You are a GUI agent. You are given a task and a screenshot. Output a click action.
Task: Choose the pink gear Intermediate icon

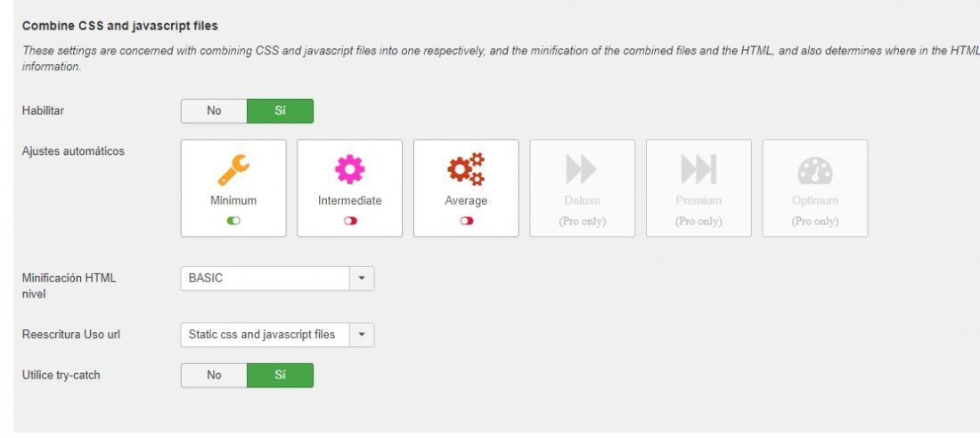click(x=349, y=169)
